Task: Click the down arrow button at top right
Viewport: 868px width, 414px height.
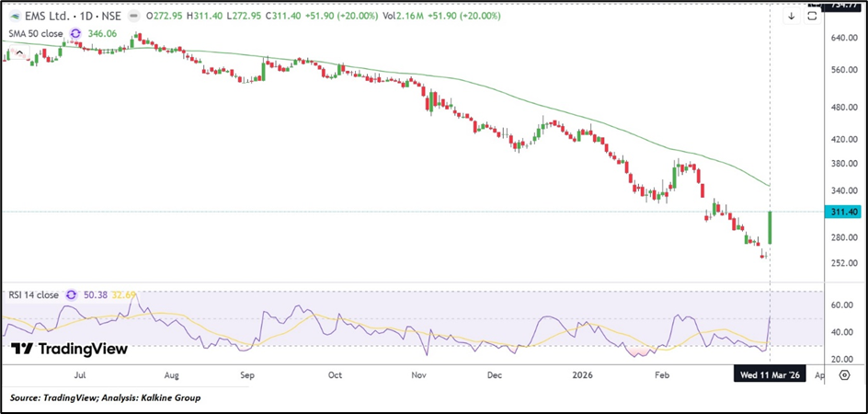Action: pyautogui.click(x=791, y=16)
